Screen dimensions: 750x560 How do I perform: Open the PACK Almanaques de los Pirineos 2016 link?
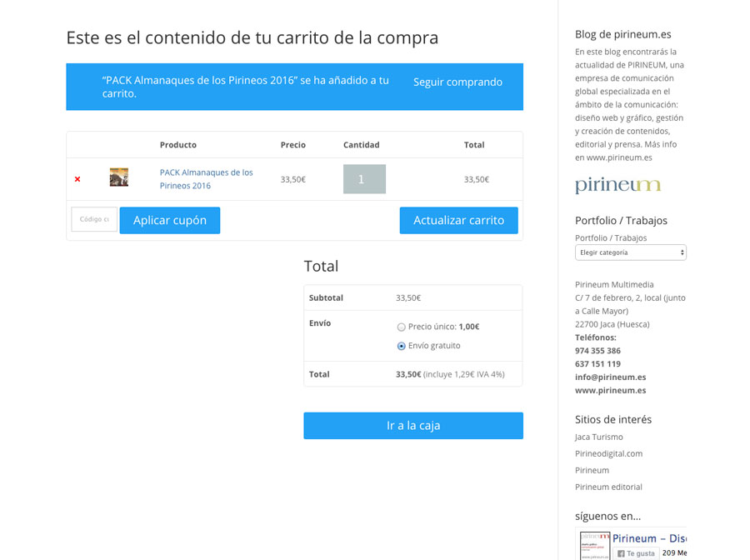coord(206,179)
